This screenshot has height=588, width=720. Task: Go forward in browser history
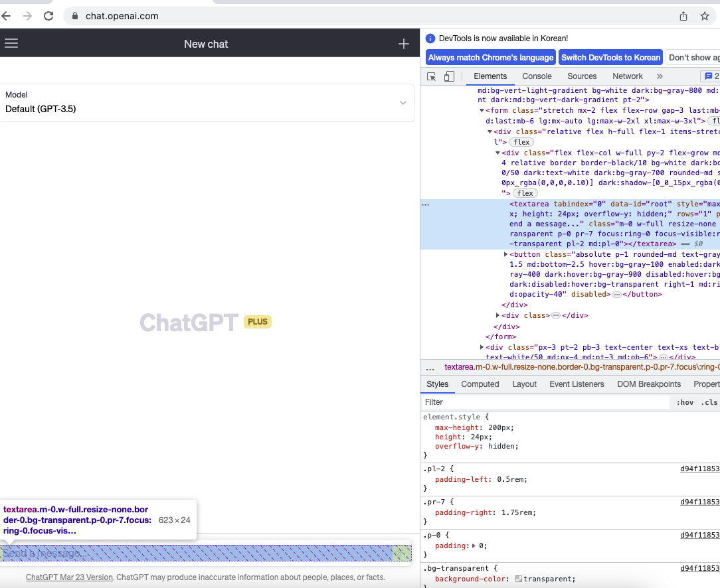click(27, 16)
